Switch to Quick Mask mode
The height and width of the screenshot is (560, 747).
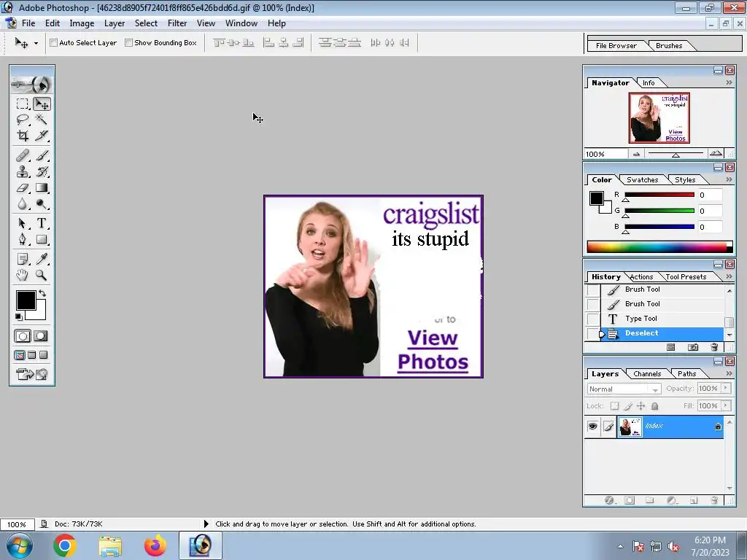click(41, 336)
